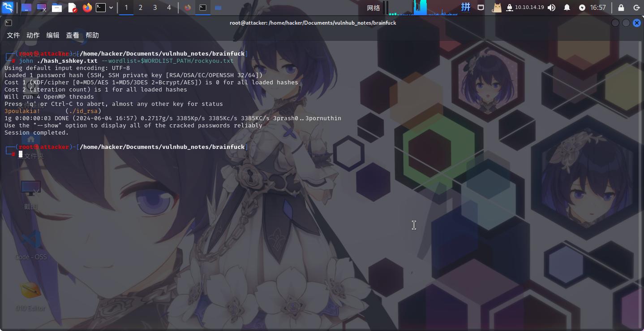Lock the screen with the padlock icon

pos(621,8)
